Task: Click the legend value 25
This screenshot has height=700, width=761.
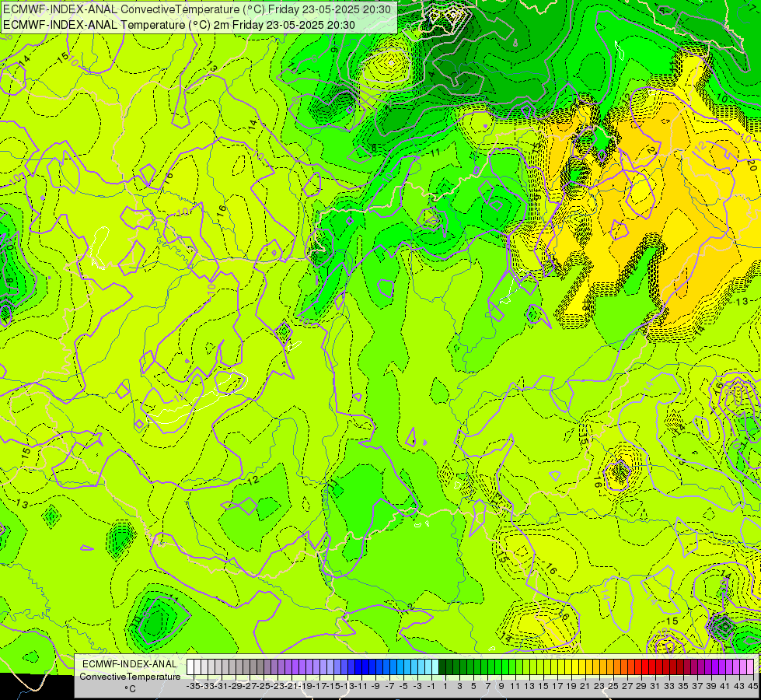Action: [613, 687]
